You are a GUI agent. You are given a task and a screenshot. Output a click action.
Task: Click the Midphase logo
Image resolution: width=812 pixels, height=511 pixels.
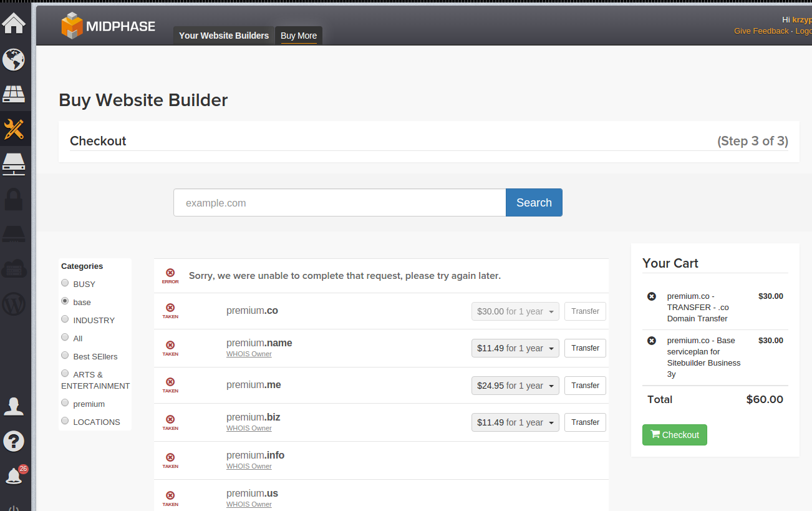tap(108, 26)
